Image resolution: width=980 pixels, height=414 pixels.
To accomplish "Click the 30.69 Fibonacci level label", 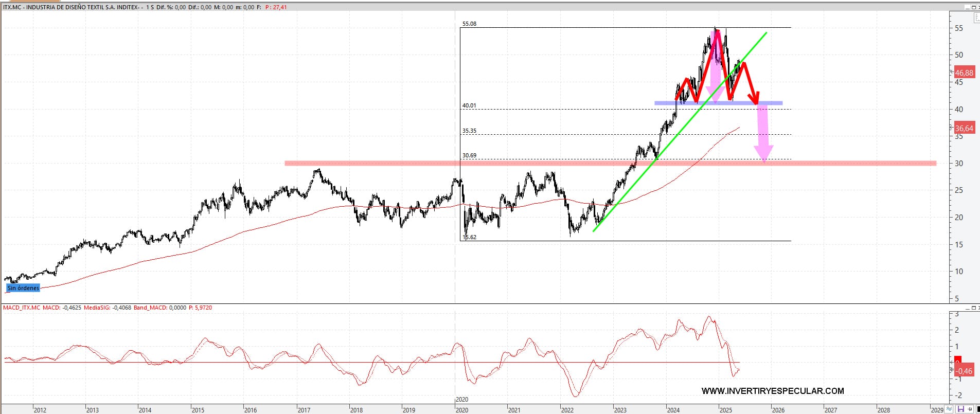I will click(x=469, y=155).
